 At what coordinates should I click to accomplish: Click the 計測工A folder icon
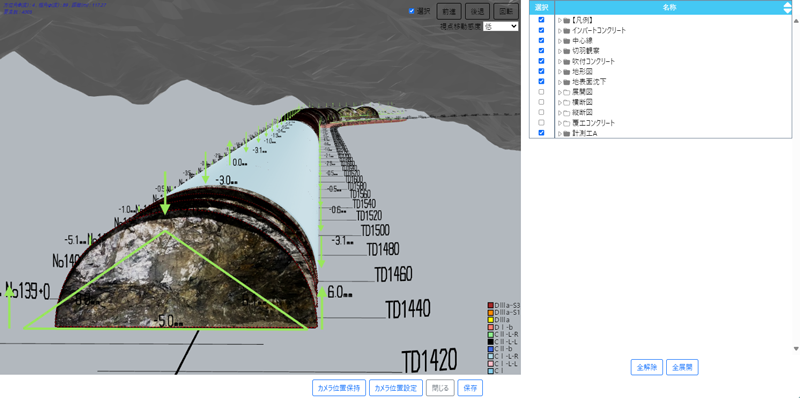click(x=566, y=133)
